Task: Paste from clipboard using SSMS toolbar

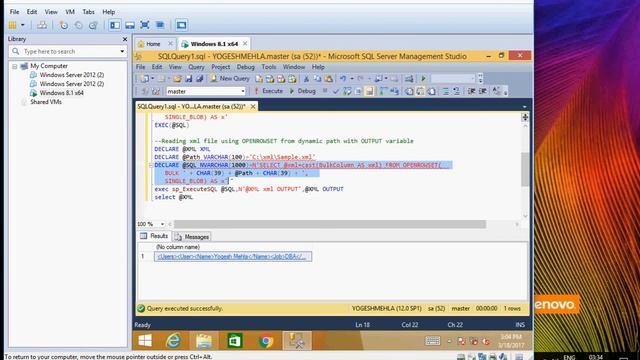Action: tap(328, 78)
